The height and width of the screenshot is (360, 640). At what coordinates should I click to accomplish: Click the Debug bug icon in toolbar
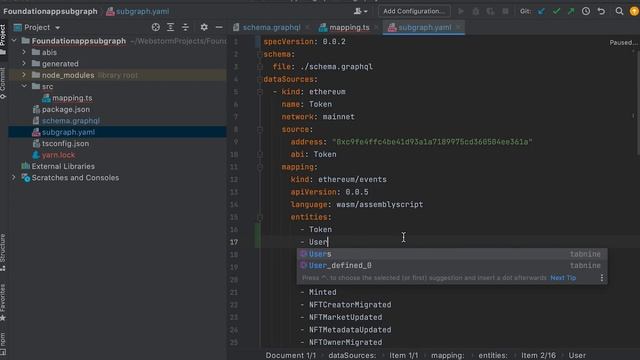pos(476,11)
